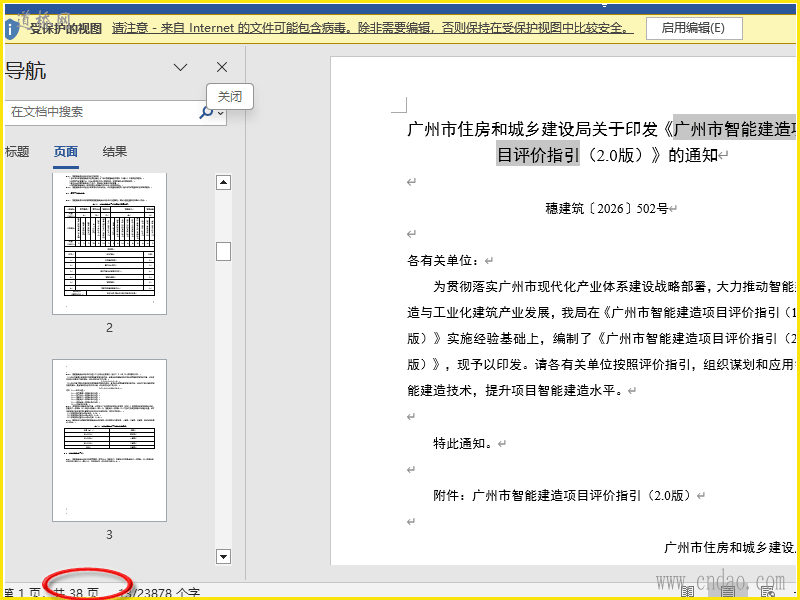Screen dimensions: 800x600
Task: Click the highlighted title text 目评价指引
Action: point(538,155)
